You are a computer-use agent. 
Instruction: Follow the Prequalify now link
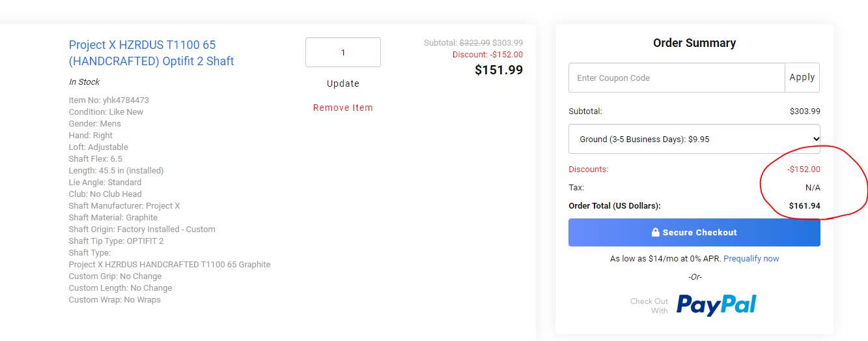click(x=751, y=259)
